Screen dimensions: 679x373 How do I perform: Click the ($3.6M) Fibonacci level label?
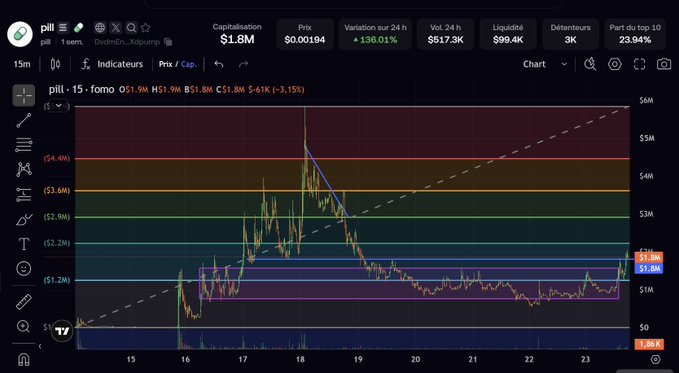[57, 191]
